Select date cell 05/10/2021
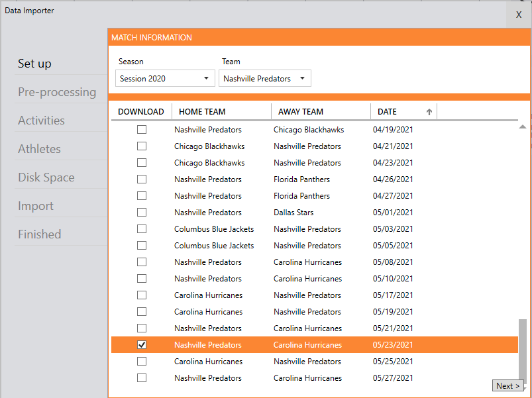This screenshot has height=398, width=532. click(x=393, y=278)
